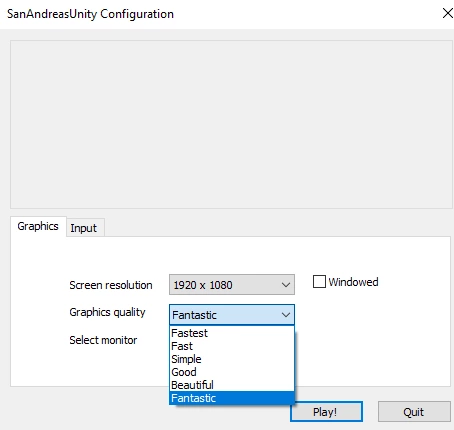Choose Fast quality option
This screenshot has height=430, width=454.
(232, 346)
